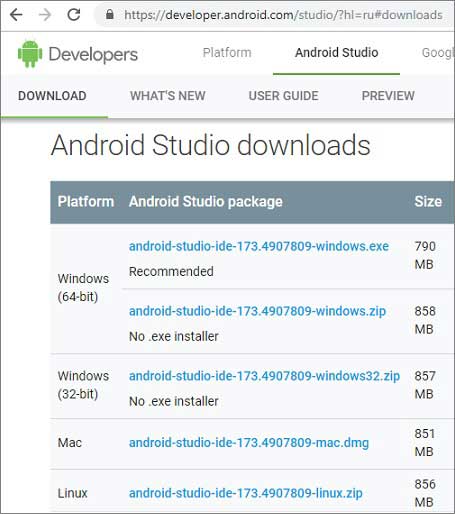Select the Android Studio navigation tab
The width and height of the screenshot is (455, 514).
336,53
